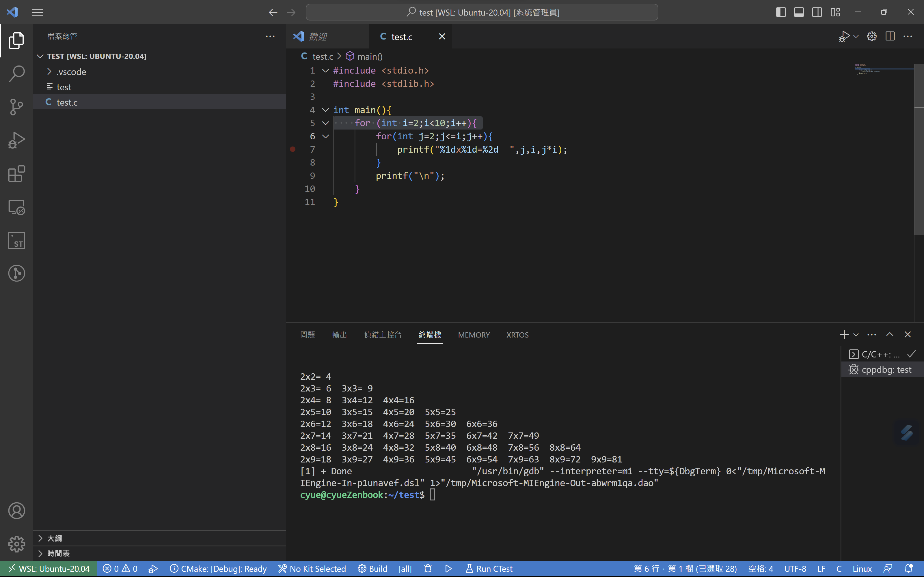The width and height of the screenshot is (924, 577).
Task: Open the new terminal profile dropdown arrow
Action: (x=856, y=335)
